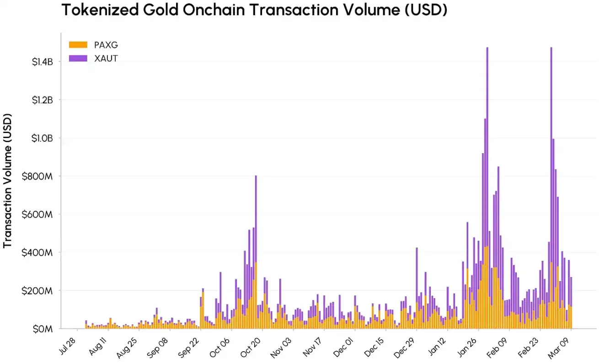Image resolution: width=599 pixels, height=364 pixels.
Task: Click the Oct 20 date label
Action: 251,347
